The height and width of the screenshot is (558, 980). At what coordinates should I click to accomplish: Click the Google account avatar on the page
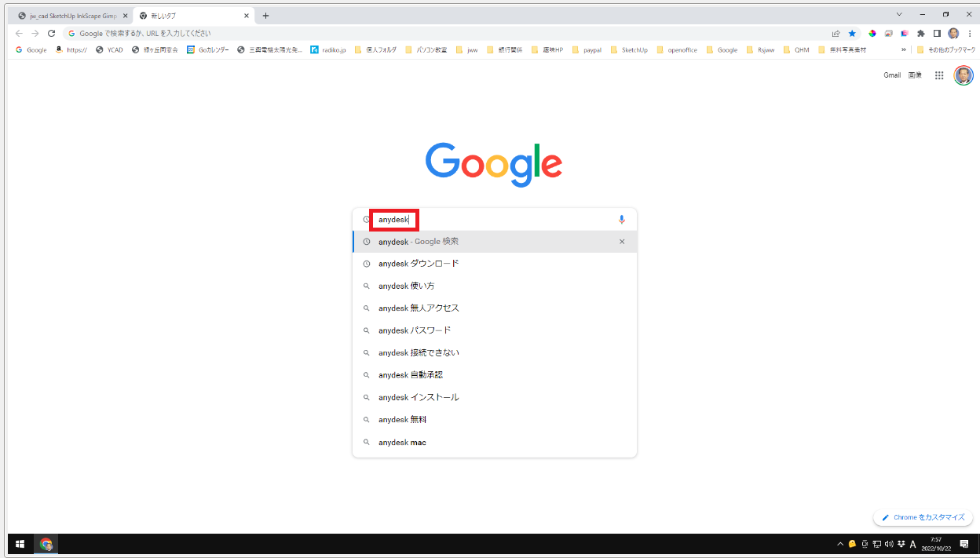tap(964, 75)
